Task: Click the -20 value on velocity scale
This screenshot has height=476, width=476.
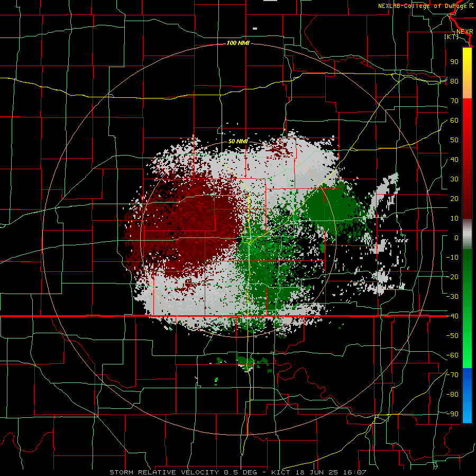Action: click(x=452, y=277)
